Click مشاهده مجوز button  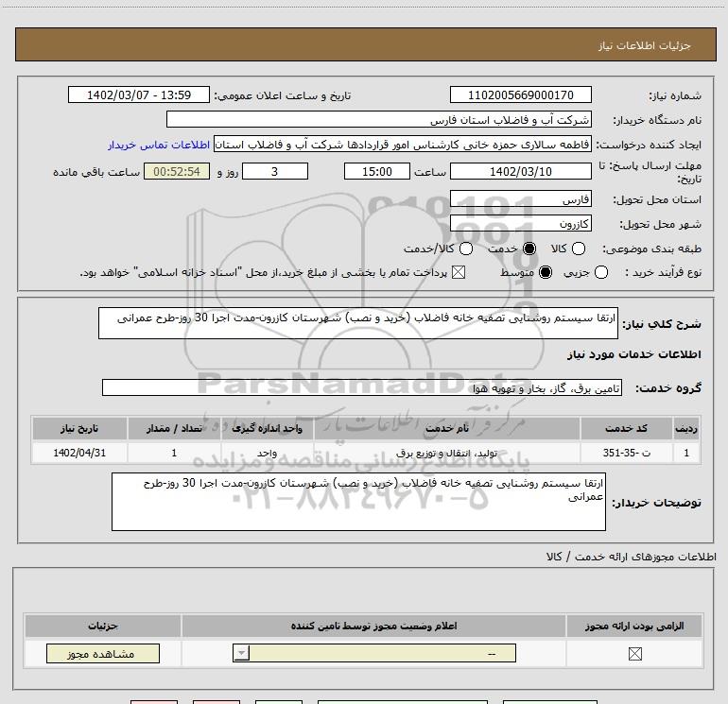click(103, 653)
